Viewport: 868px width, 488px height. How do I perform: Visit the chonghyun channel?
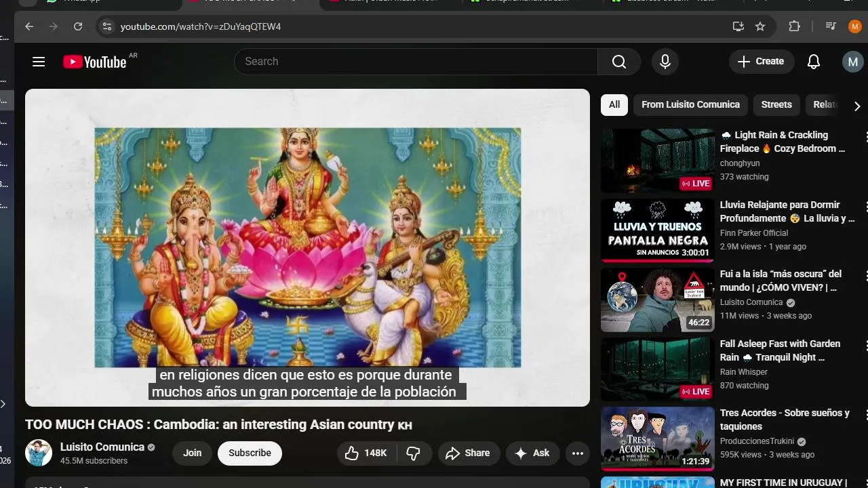pos(740,163)
